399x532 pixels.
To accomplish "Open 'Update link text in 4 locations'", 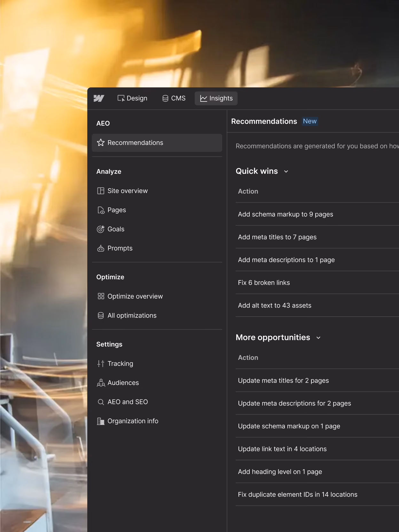I will [x=317, y=449].
